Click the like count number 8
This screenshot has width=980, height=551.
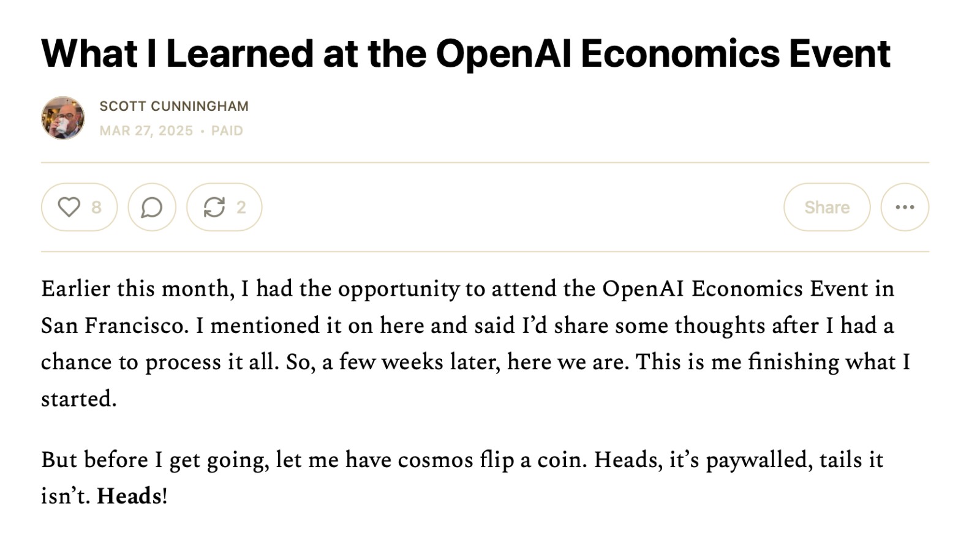click(96, 207)
